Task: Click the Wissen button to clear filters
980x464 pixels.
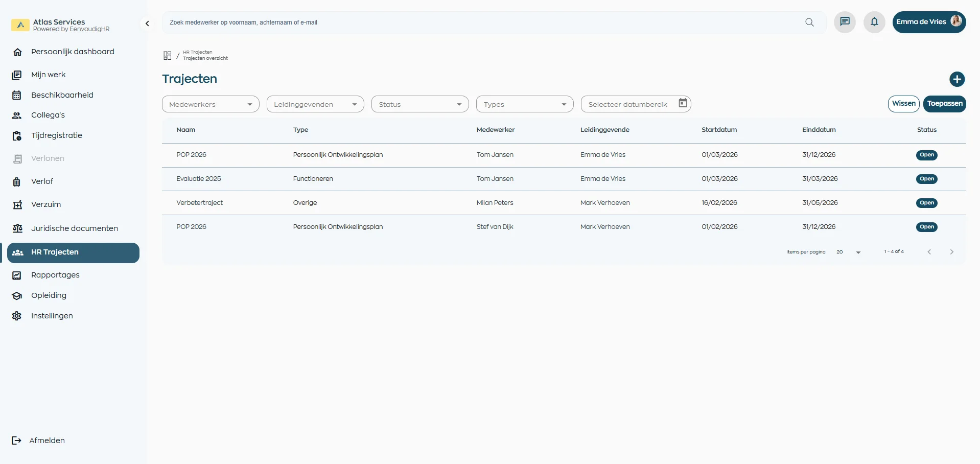Action: (x=903, y=104)
